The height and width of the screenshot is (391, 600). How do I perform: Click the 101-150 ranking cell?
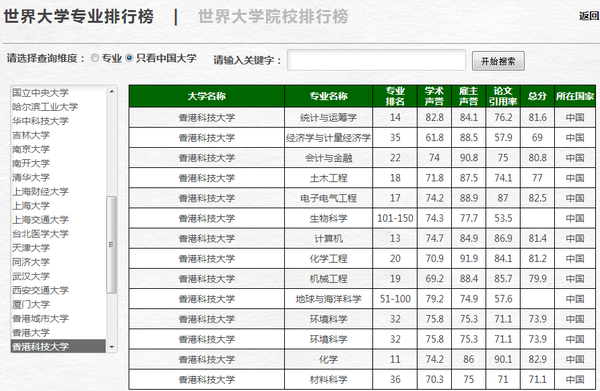(x=395, y=218)
